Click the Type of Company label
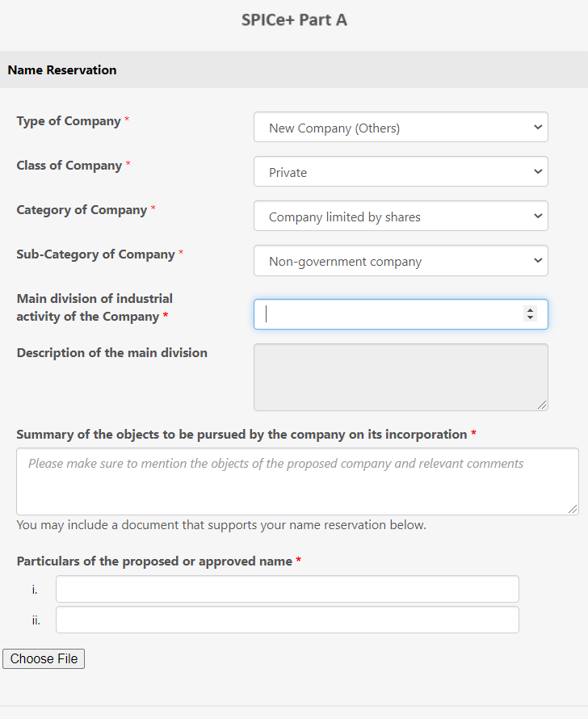 tap(69, 121)
